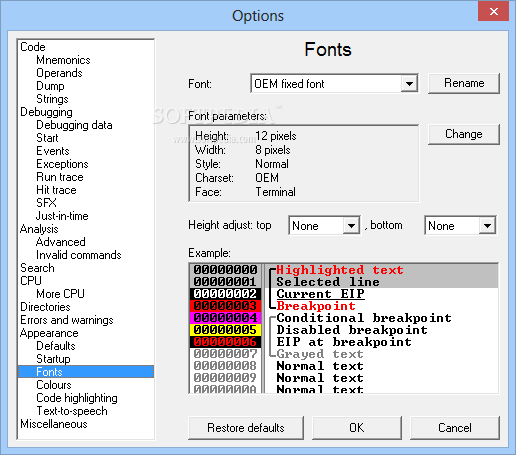Confirm with the OK button
The width and height of the screenshot is (516, 455).
coord(357,428)
